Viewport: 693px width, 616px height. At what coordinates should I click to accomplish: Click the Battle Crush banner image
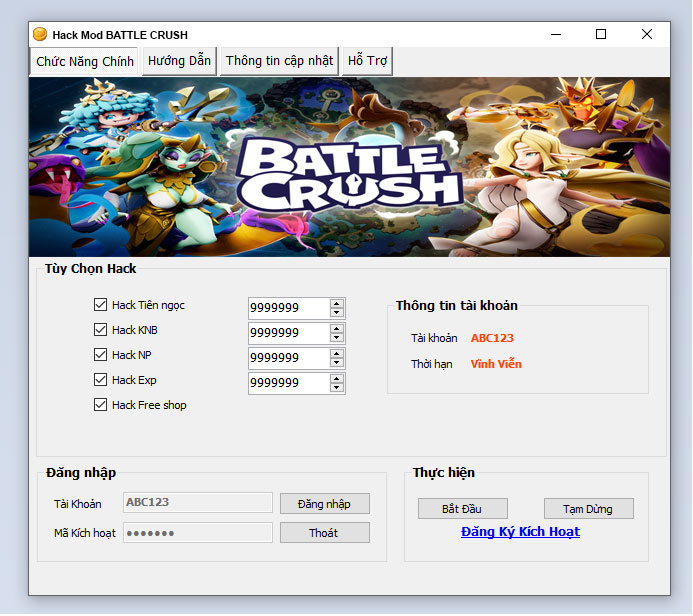(349, 167)
